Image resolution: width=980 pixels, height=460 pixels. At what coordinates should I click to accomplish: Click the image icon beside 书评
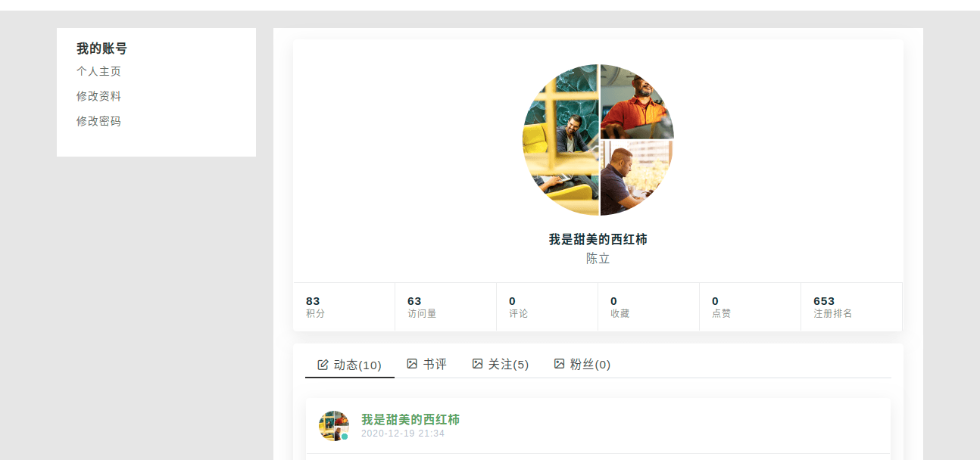point(412,364)
